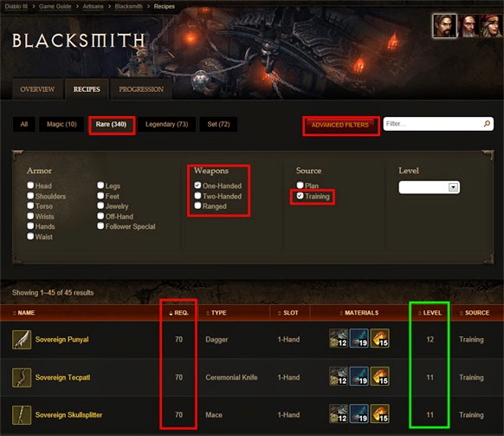Image resolution: width=504 pixels, height=436 pixels.
Task: Disable the Training source checkbox
Action: pos(300,196)
